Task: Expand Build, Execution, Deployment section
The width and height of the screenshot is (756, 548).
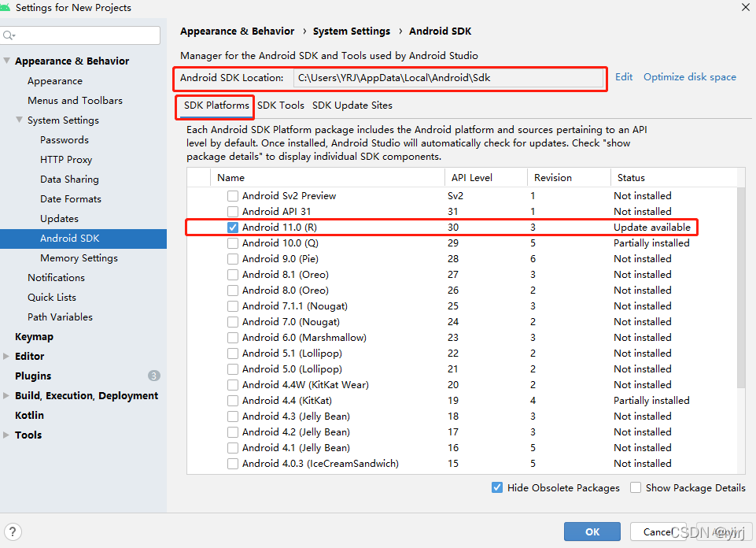Action: [6, 395]
